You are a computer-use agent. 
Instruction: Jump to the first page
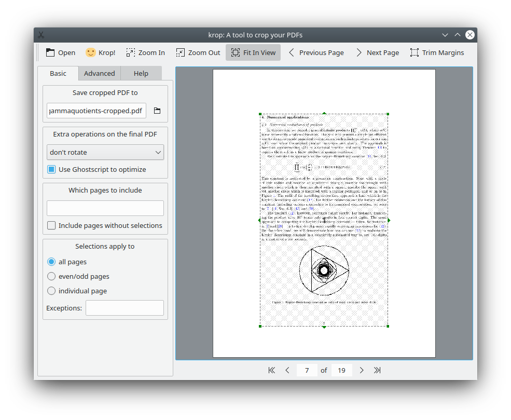(x=271, y=370)
